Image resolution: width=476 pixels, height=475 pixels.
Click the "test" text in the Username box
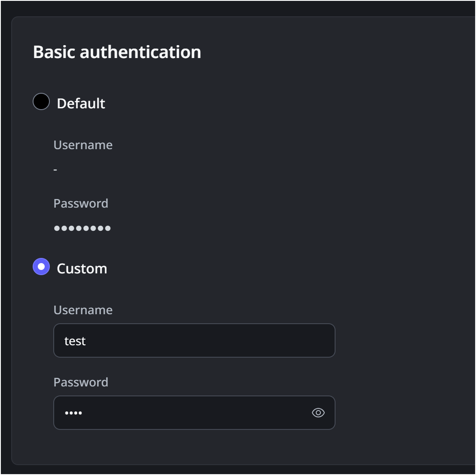point(75,341)
